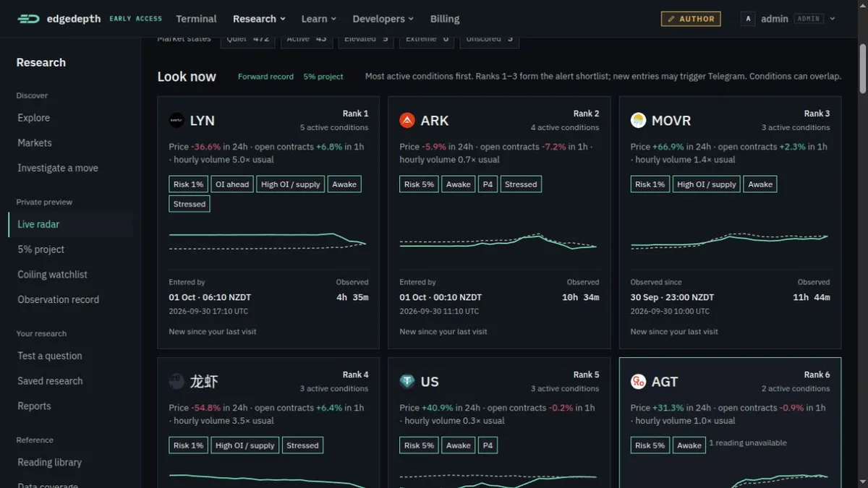
Task: Click the US coin icon
Action: point(407,382)
